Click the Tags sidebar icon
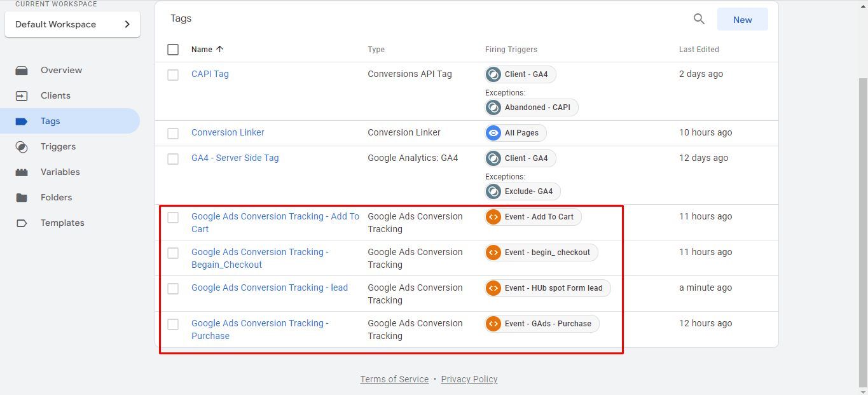 click(x=22, y=121)
